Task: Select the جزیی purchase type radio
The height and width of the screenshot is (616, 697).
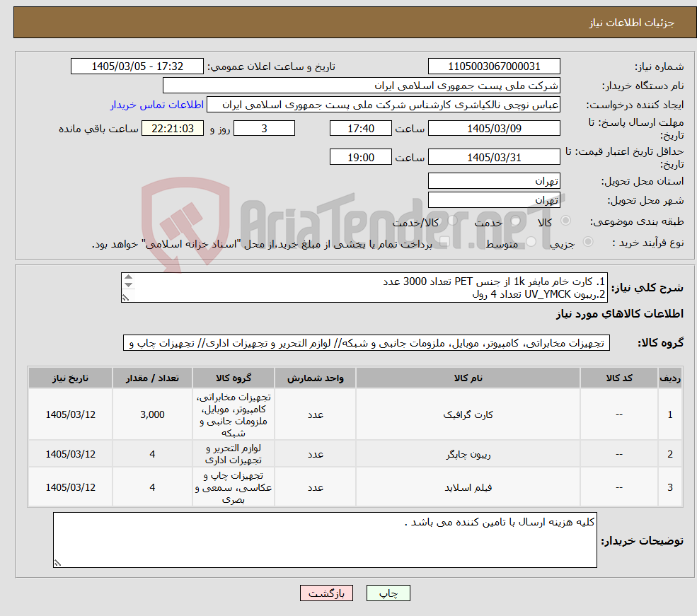Action: [x=588, y=242]
